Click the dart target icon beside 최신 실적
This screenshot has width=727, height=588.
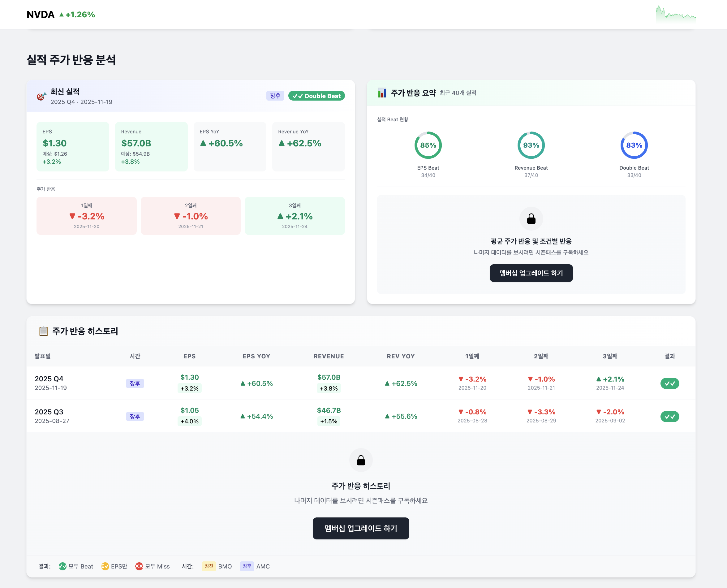pos(41,97)
